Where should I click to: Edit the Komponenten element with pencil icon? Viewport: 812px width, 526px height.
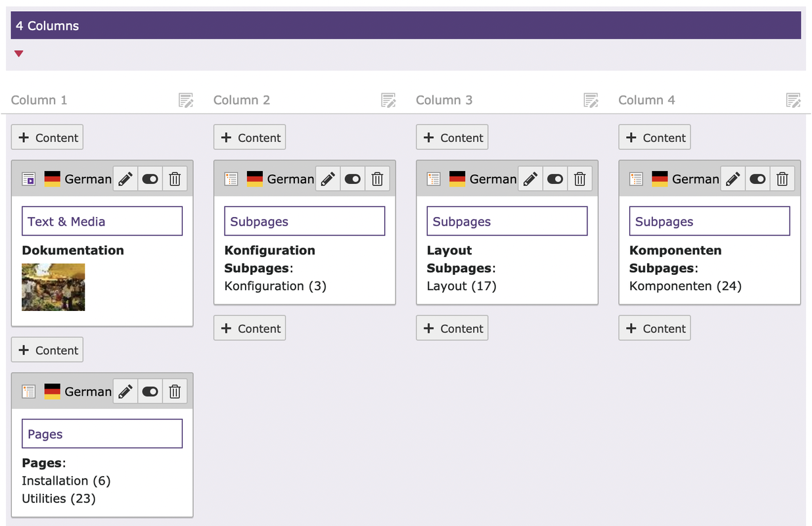[733, 179]
